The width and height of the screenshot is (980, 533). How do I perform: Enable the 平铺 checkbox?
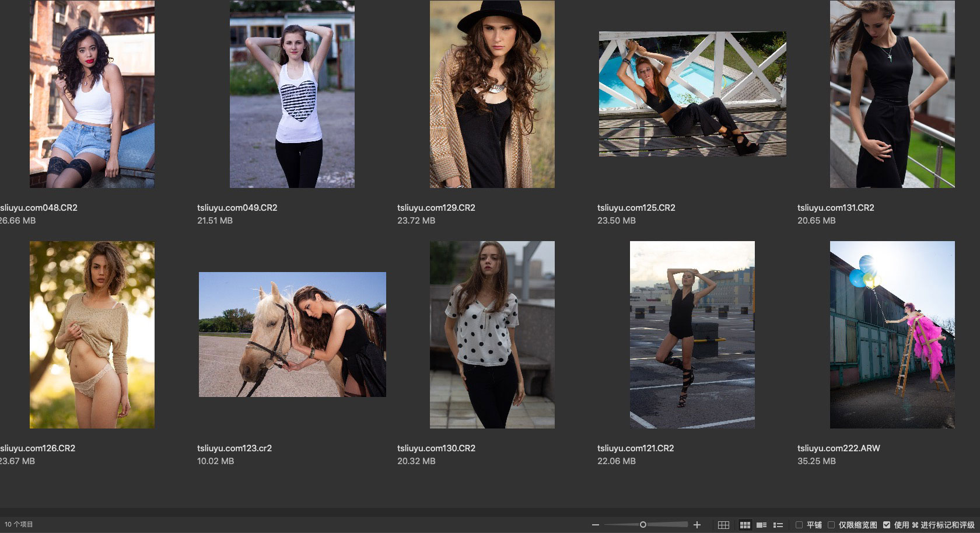[799, 525]
